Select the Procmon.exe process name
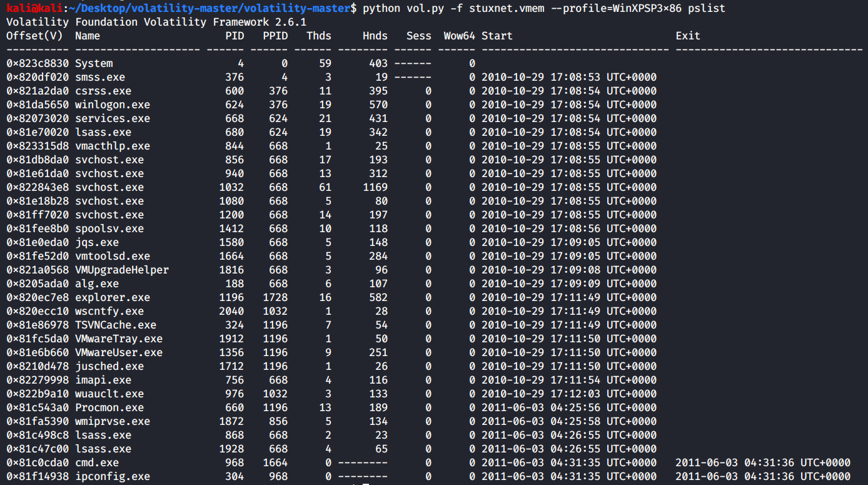 (109, 407)
